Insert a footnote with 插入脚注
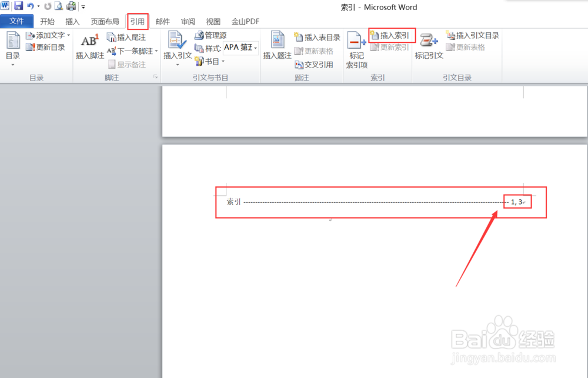Viewport: 588px width, 378px height. (89, 47)
